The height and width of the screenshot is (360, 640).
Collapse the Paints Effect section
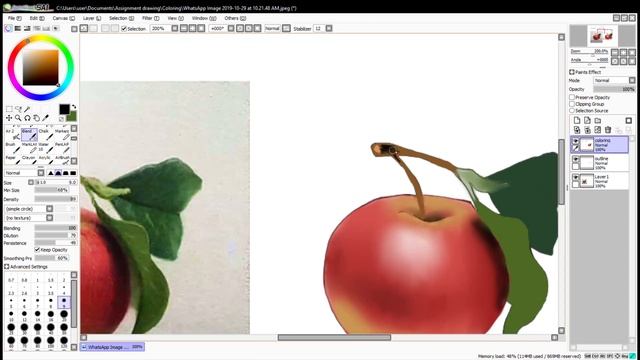tap(572, 72)
